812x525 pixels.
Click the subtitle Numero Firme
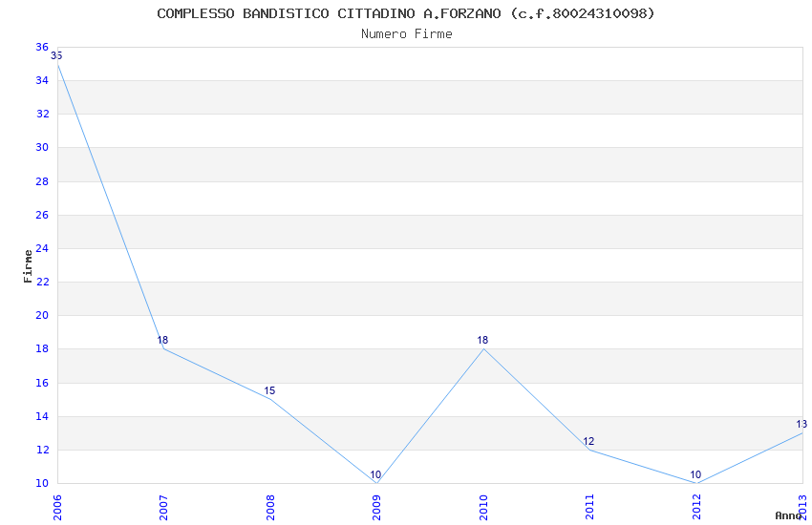click(407, 34)
